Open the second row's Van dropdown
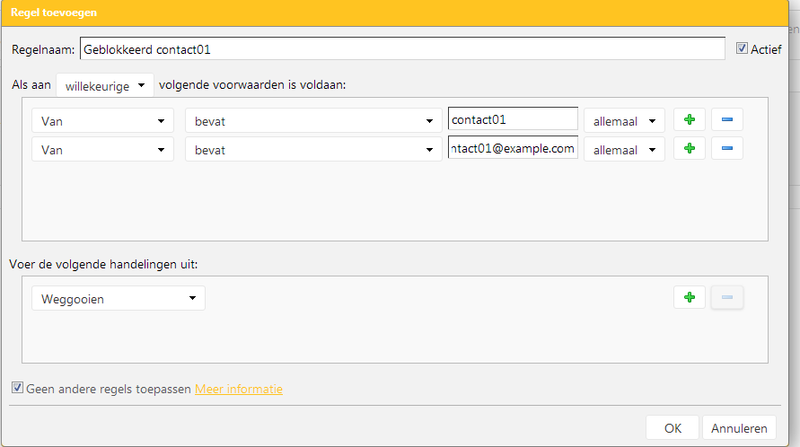The width and height of the screenshot is (800, 447). tap(103, 150)
